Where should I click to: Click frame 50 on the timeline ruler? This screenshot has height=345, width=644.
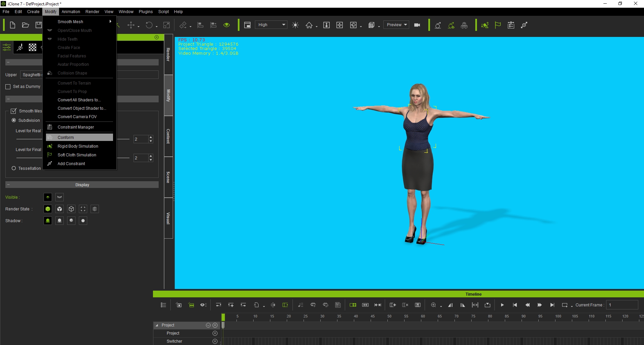[x=389, y=316]
